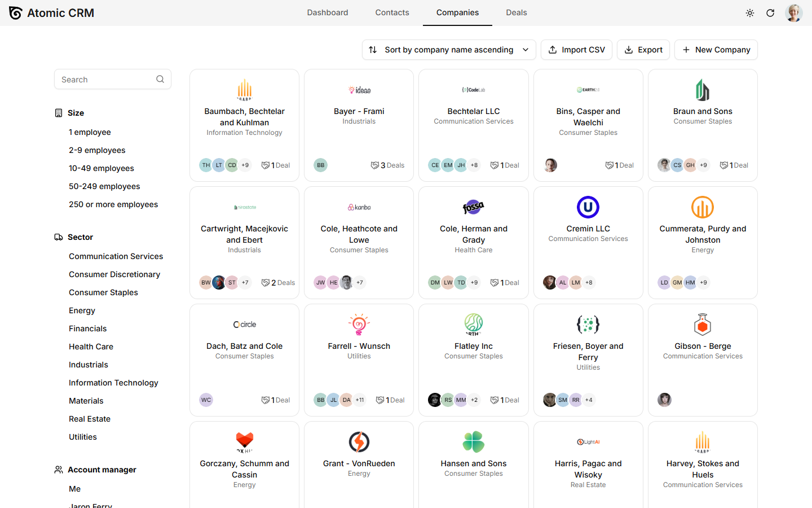Click the Dach, Batz and Cole WC avatar
Image resolution: width=812 pixels, height=508 pixels.
pos(206,400)
